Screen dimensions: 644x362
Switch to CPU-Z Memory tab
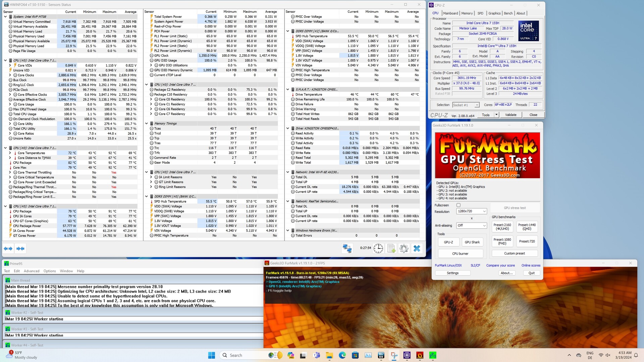pos(467,13)
